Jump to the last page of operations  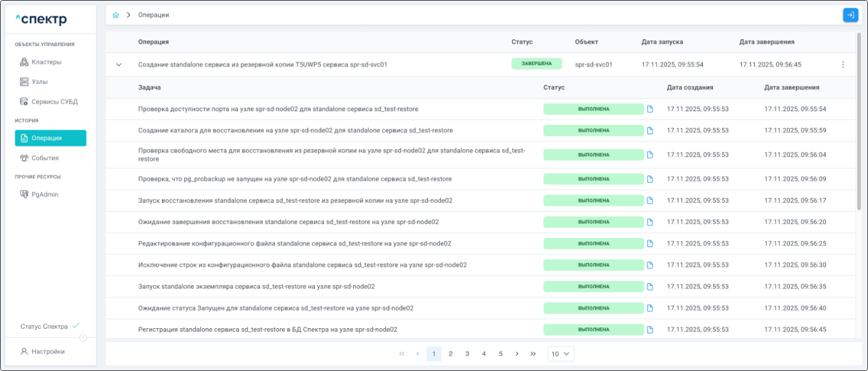(533, 354)
